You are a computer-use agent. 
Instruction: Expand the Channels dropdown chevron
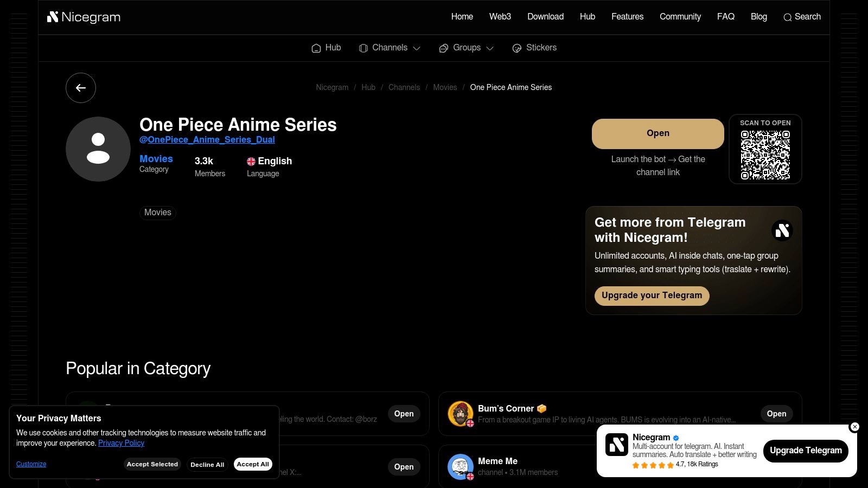[x=417, y=48]
